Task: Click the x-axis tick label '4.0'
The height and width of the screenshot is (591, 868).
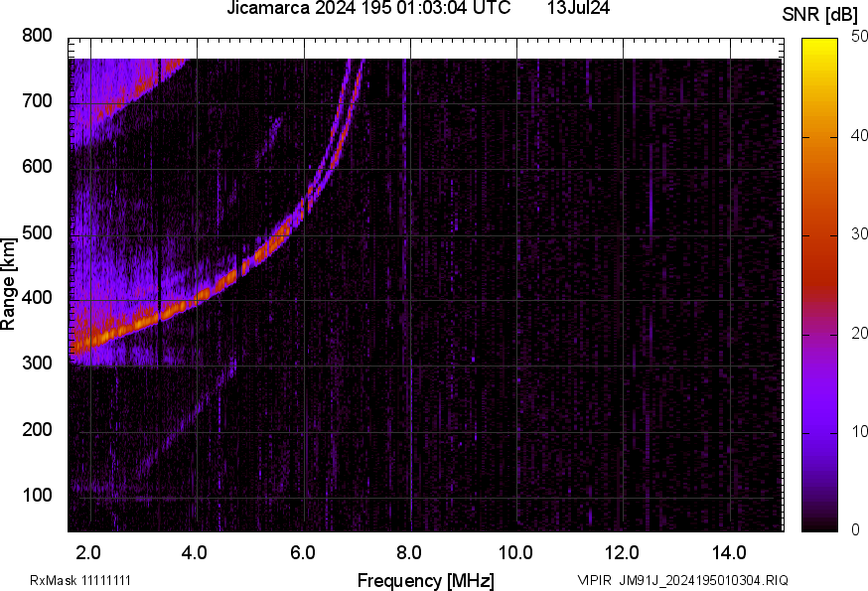Action: pyautogui.click(x=195, y=553)
